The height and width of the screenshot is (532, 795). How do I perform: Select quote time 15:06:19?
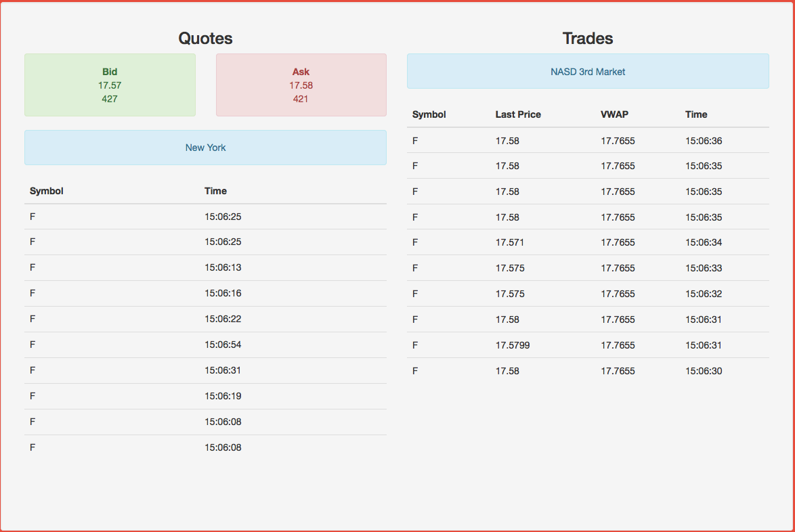tap(223, 396)
